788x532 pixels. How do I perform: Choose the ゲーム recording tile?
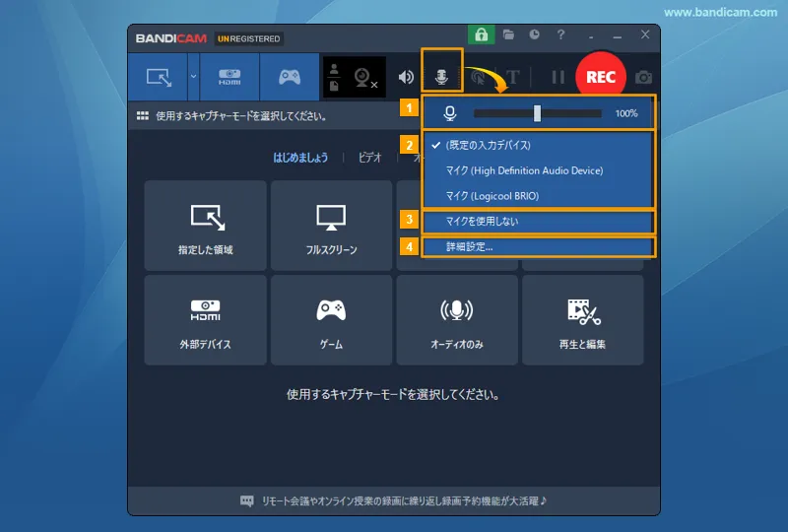click(x=331, y=320)
